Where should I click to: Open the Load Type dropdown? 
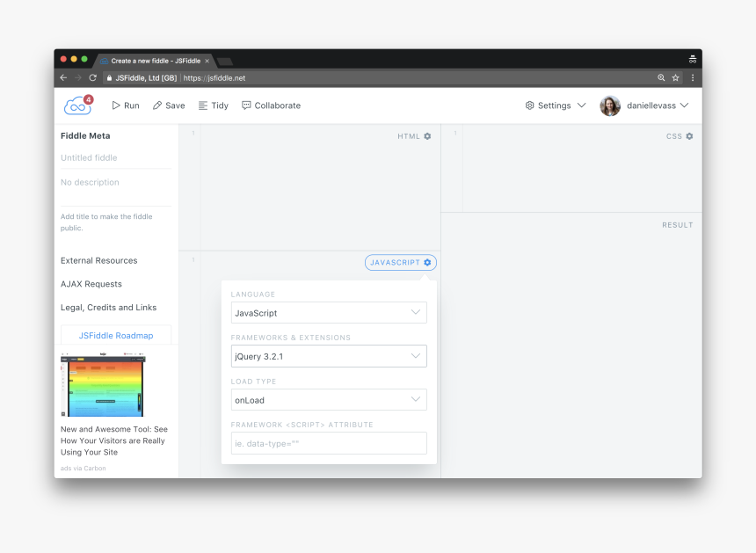click(x=329, y=400)
